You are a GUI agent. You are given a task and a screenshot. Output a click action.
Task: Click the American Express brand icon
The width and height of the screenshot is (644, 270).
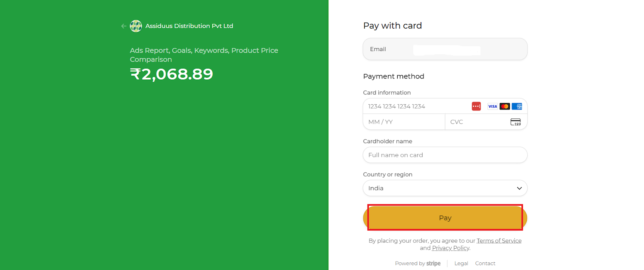pyautogui.click(x=517, y=106)
